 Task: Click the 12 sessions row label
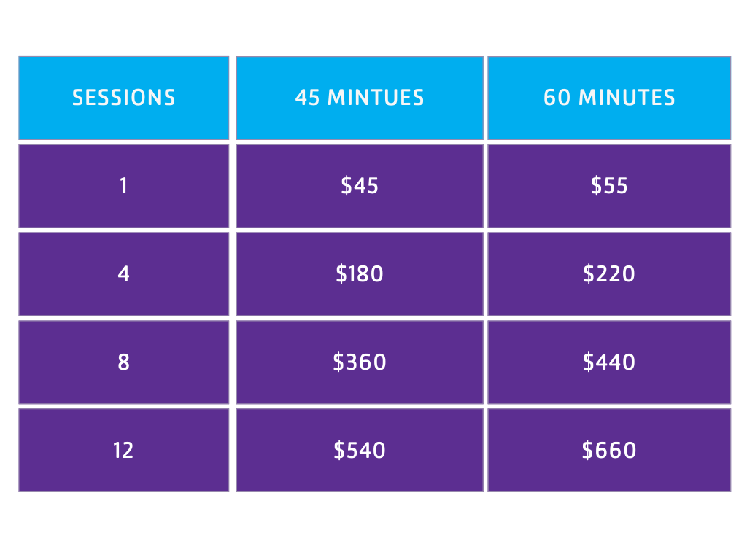[x=123, y=451]
